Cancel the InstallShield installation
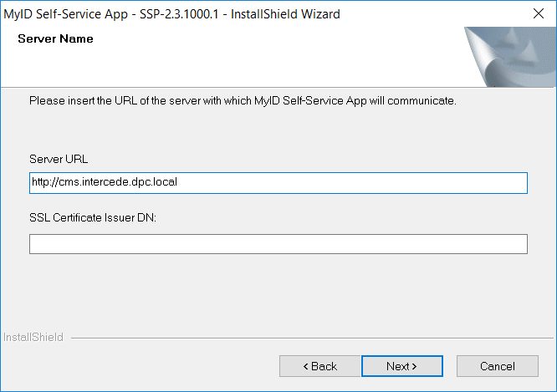 click(x=498, y=366)
